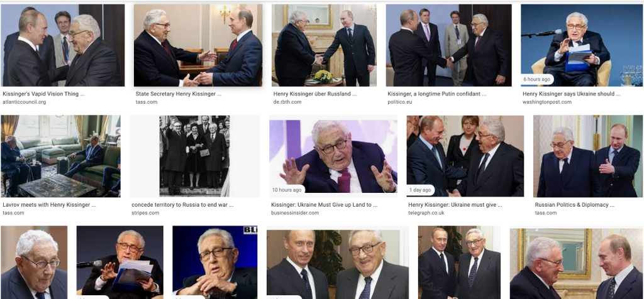Click the "1 day ago" label
This screenshot has height=299, width=644.
[x=421, y=190]
